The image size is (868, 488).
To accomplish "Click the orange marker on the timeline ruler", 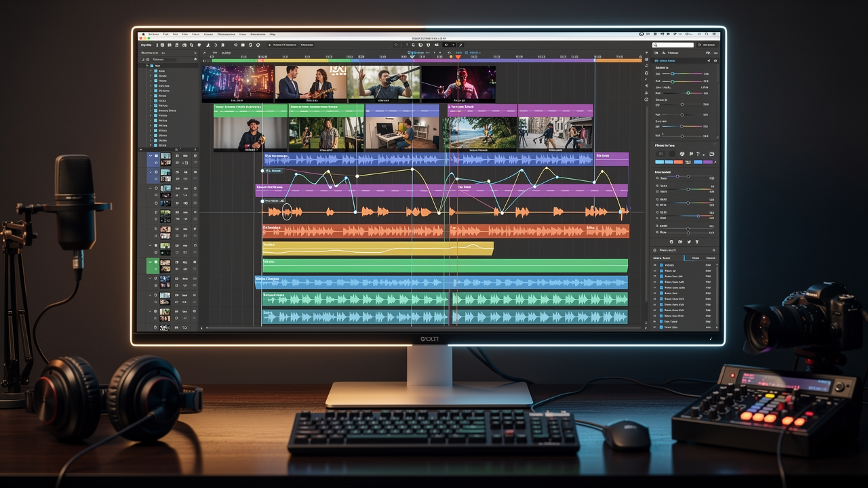I will click(x=458, y=57).
